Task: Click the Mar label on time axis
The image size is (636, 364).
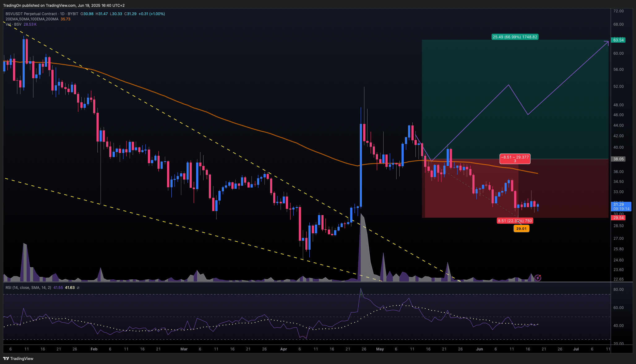Action: (x=184, y=349)
